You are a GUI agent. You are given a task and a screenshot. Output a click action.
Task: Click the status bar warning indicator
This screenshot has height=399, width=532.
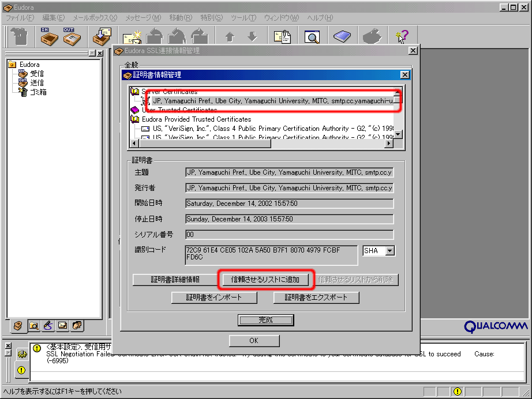458,392
